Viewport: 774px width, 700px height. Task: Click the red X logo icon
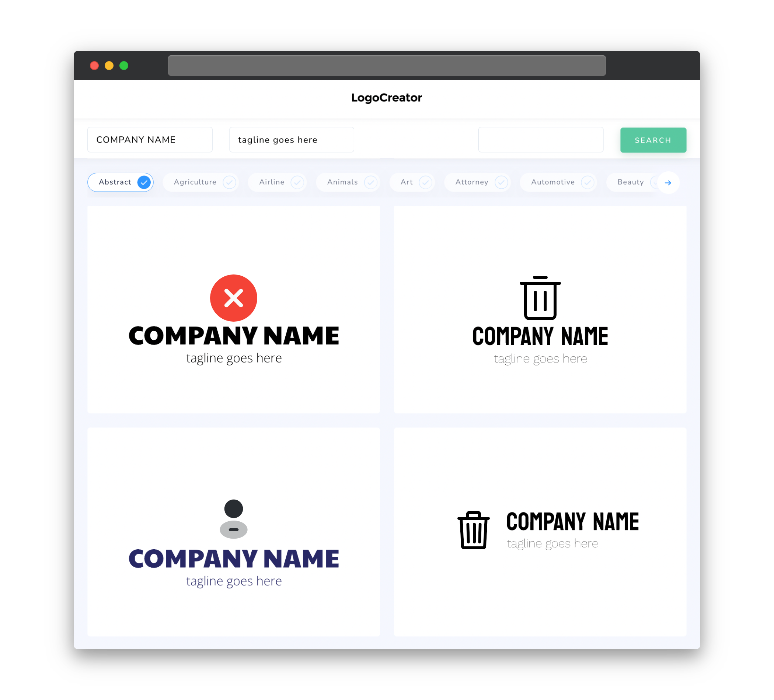coord(233,297)
